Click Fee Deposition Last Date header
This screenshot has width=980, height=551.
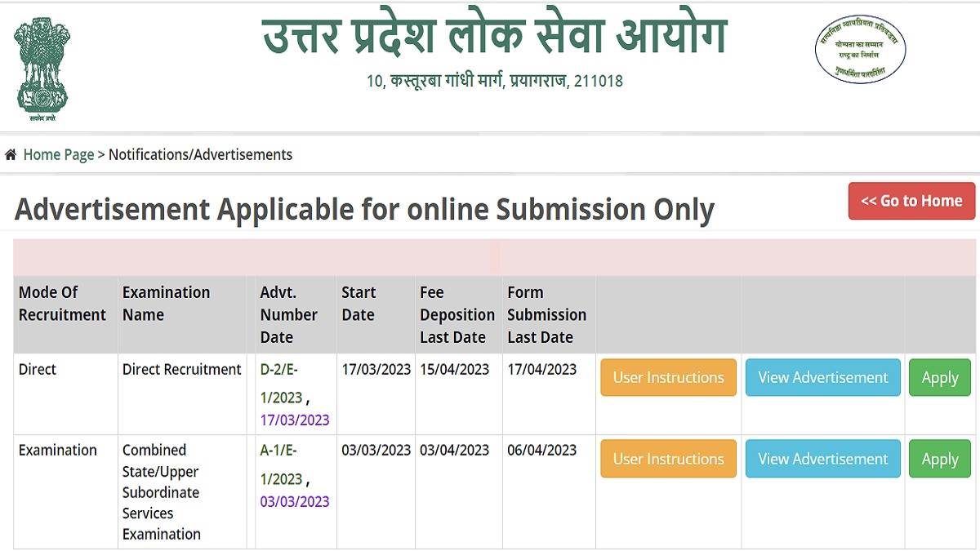[x=457, y=314]
